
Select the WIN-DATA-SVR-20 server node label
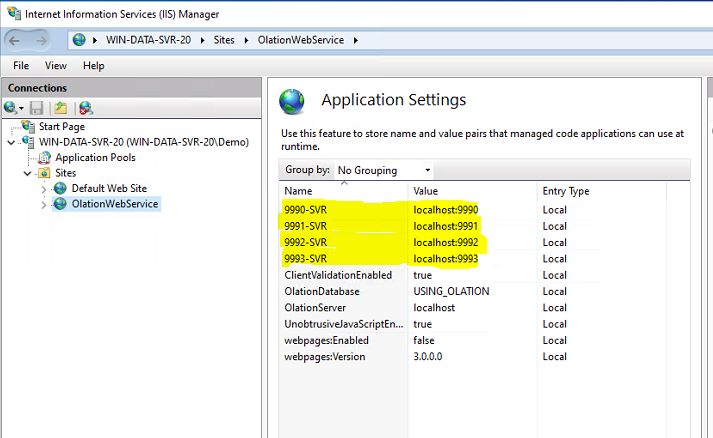tap(144, 142)
